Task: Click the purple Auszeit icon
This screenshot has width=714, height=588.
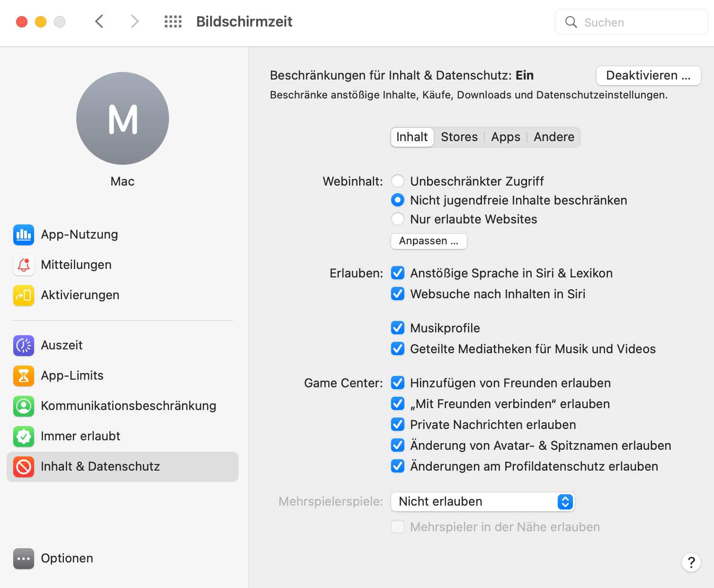Action: [24, 346]
